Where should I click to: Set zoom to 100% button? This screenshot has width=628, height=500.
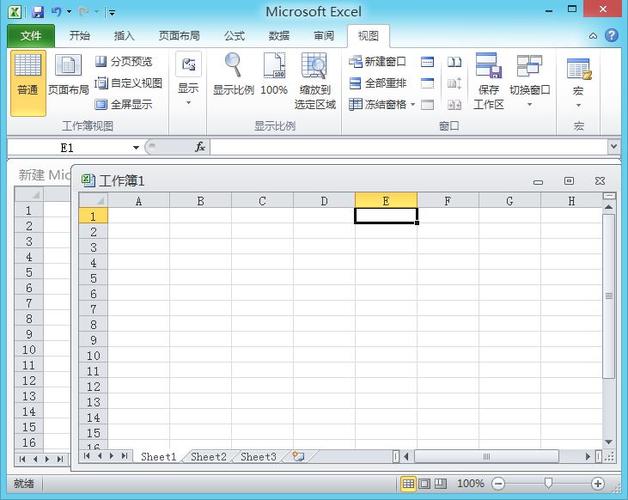pyautogui.click(x=274, y=75)
